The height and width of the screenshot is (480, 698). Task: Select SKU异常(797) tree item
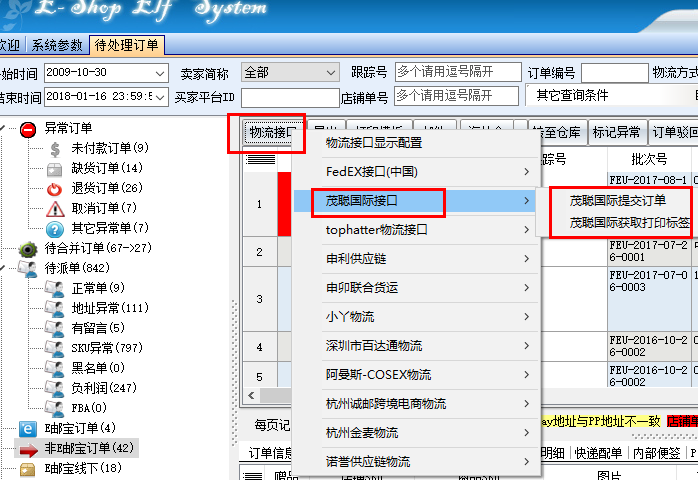(x=107, y=348)
